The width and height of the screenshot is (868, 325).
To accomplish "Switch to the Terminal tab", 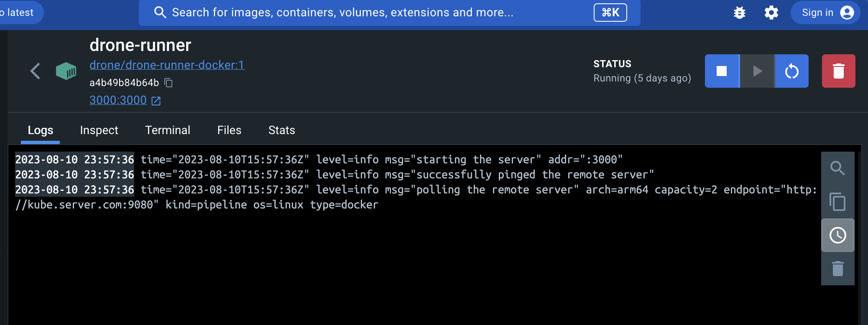I will (168, 130).
